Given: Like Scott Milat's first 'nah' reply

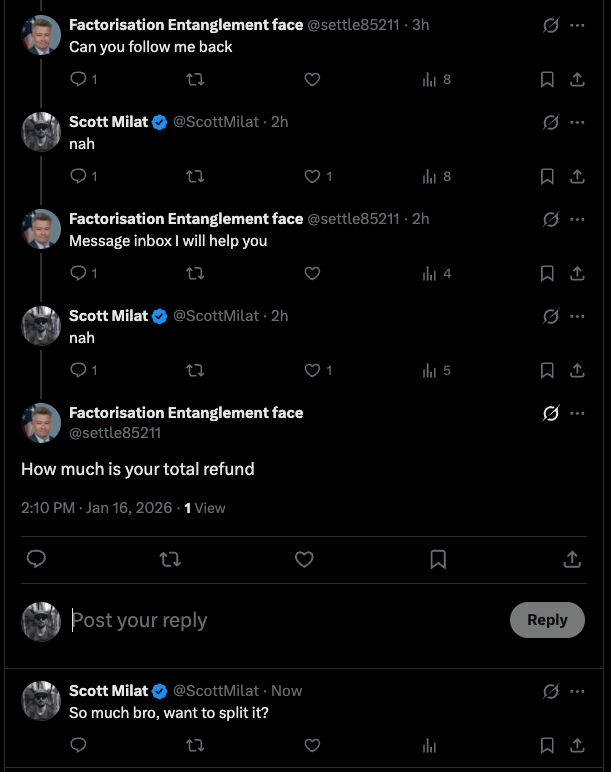Looking at the screenshot, I should coord(312,176).
